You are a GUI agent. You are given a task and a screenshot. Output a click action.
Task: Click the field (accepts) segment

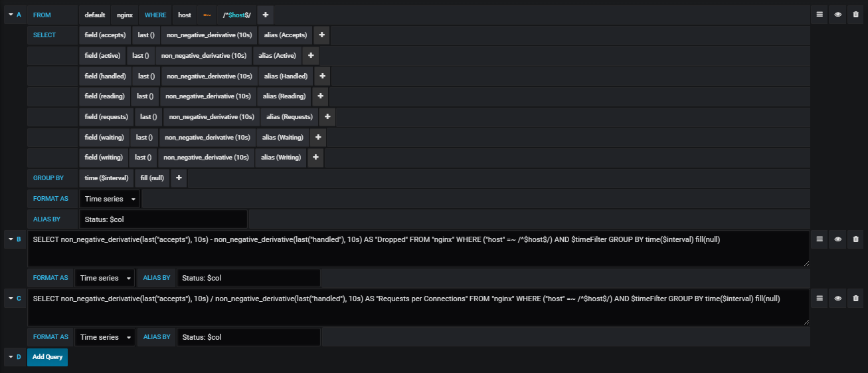[x=105, y=35]
